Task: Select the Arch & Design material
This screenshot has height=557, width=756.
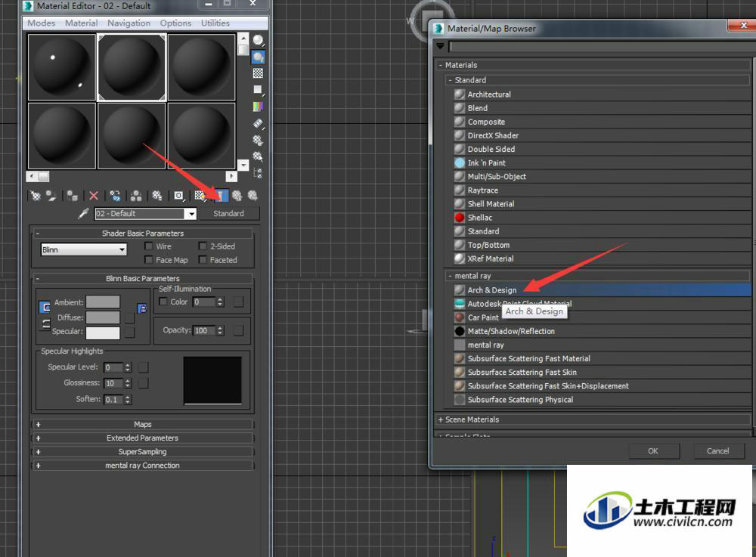Action: (603, 290)
